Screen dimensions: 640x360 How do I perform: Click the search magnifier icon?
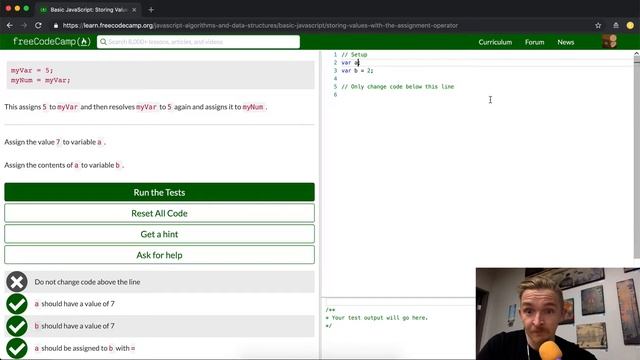point(103,42)
